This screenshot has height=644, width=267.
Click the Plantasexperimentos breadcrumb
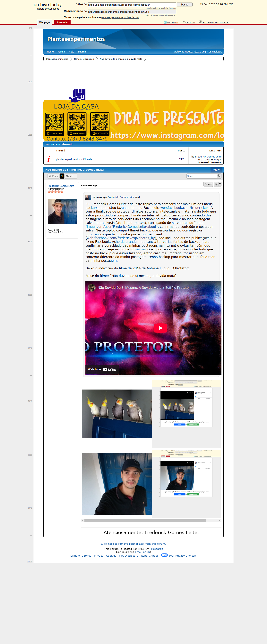[x=57, y=59]
